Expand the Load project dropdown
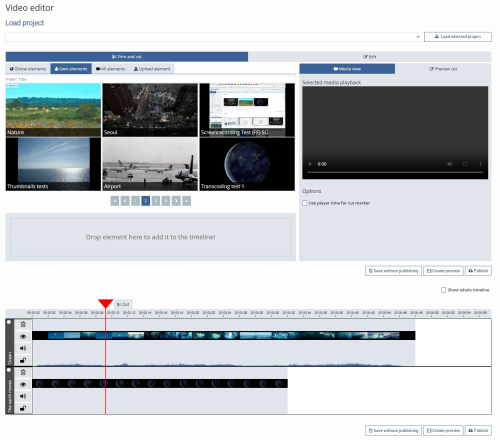 tap(214, 37)
